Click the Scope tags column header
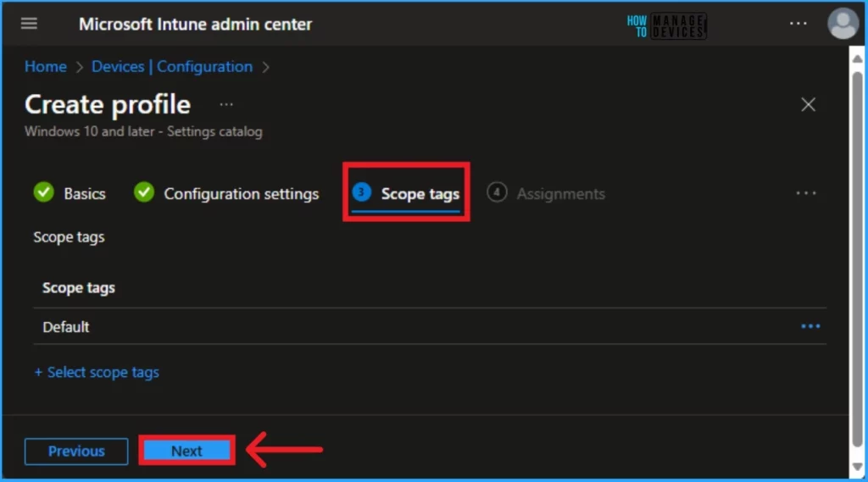 pyautogui.click(x=79, y=288)
